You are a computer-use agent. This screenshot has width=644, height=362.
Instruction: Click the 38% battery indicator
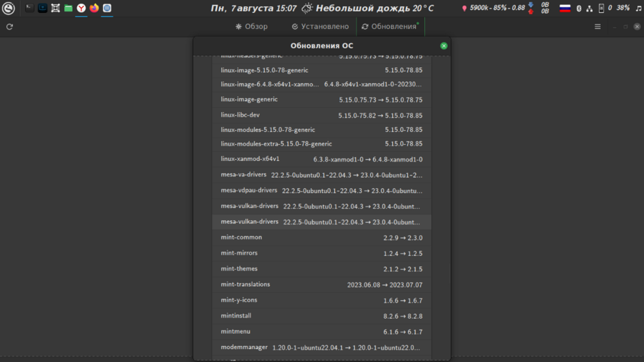coord(623,8)
